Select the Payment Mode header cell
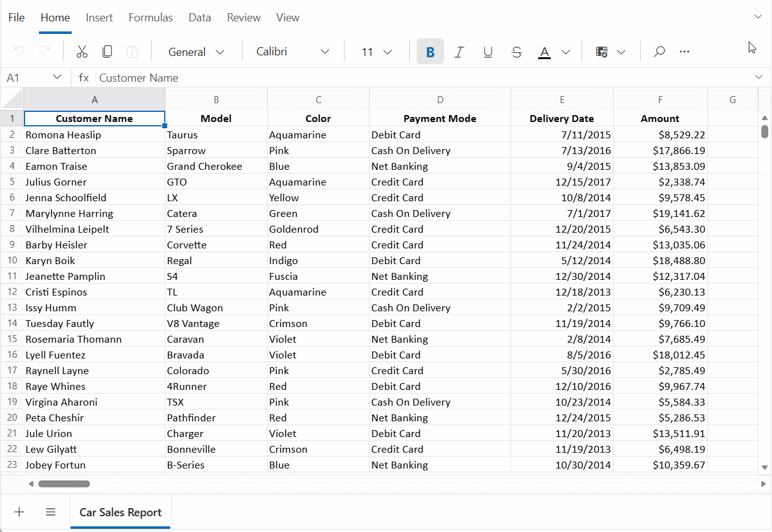Screen dimensions: 772x532 click(x=440, y=118)
